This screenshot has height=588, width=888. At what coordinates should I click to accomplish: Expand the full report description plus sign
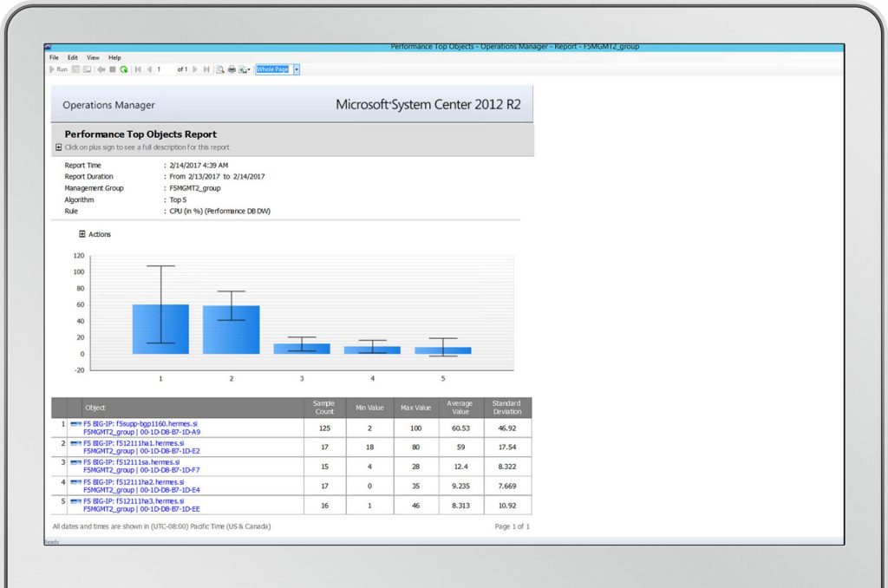(x=58, y=147)
